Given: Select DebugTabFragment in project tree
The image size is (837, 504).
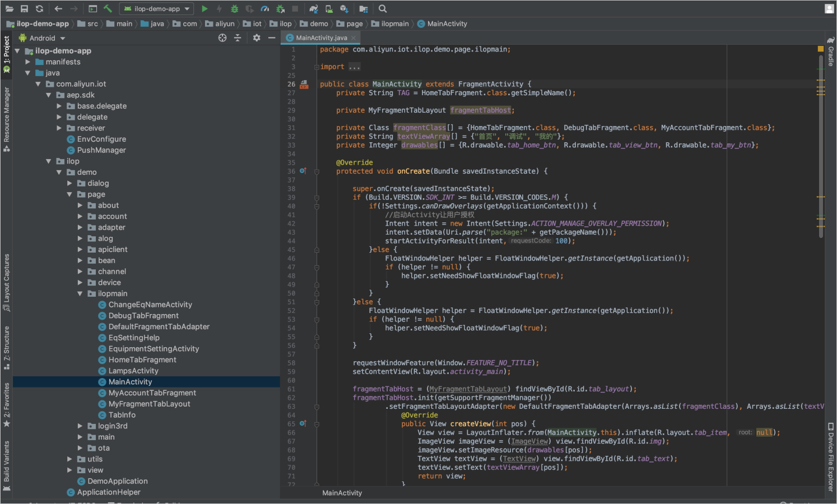Looking at the screenshot, I should pyautogui.click(x=143, y=315).
